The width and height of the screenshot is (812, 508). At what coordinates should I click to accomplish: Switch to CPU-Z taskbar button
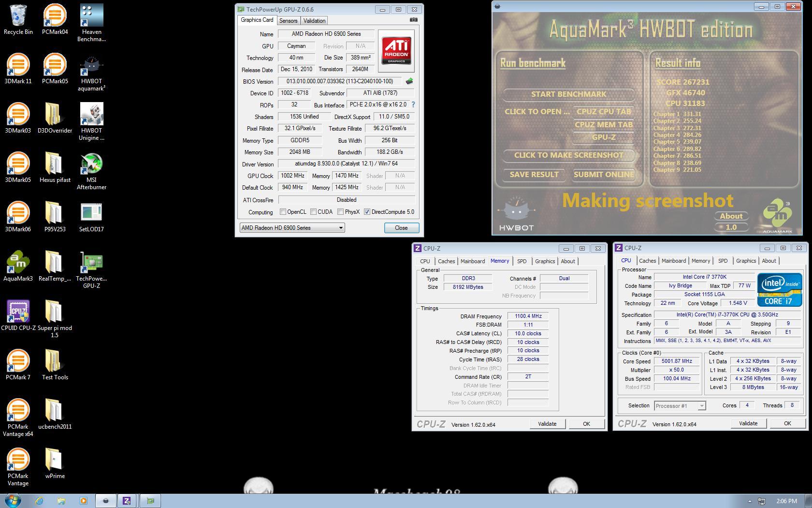click(x=127, y=501)
